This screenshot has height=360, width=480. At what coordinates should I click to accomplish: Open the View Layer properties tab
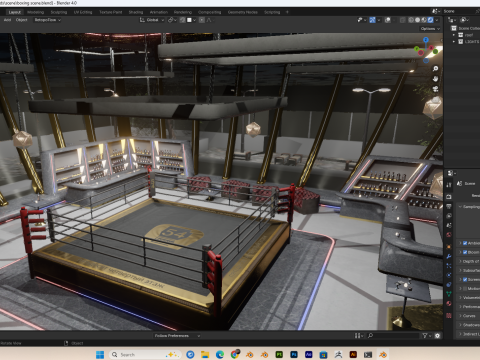click(x=449, y=216)
